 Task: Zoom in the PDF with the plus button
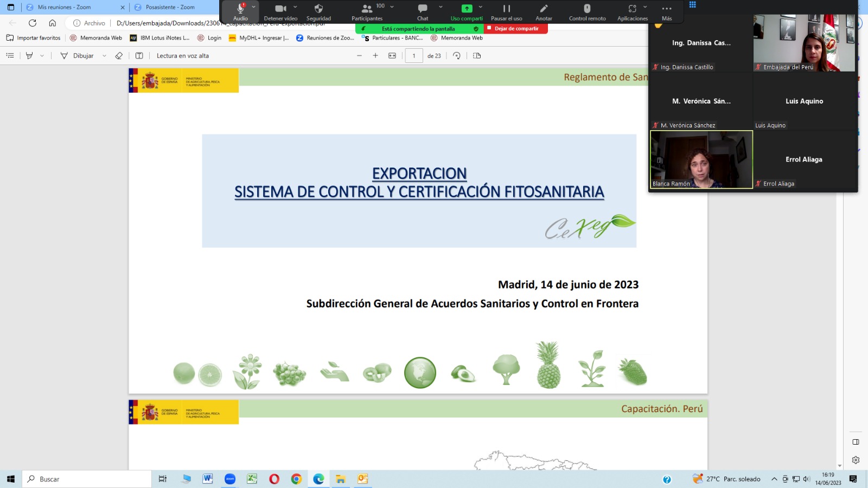tap(375, 55)
